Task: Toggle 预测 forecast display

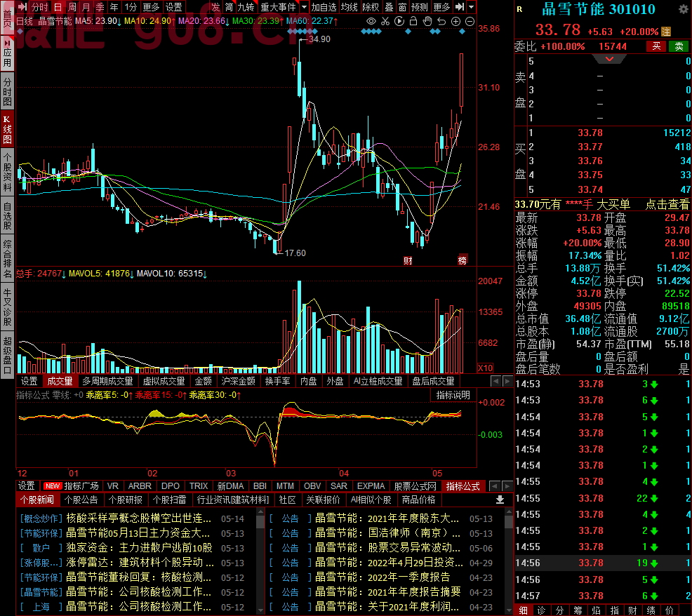Action: click(x=419, y=7)
